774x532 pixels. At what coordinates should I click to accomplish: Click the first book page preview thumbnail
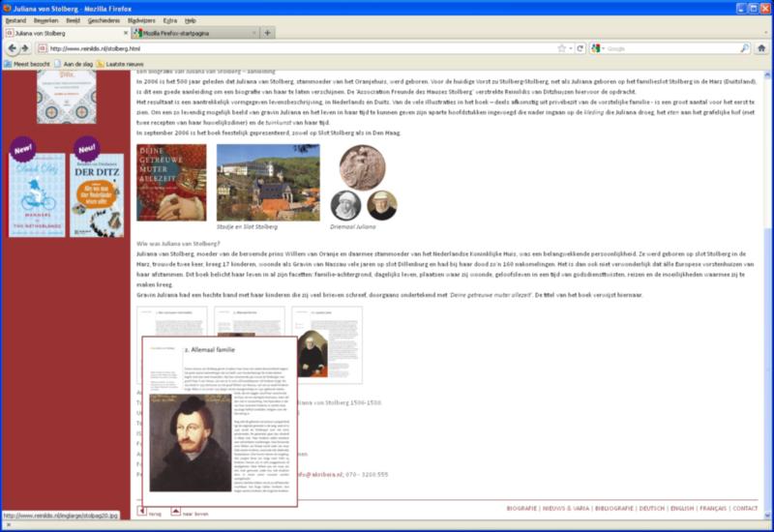[172, 321]
